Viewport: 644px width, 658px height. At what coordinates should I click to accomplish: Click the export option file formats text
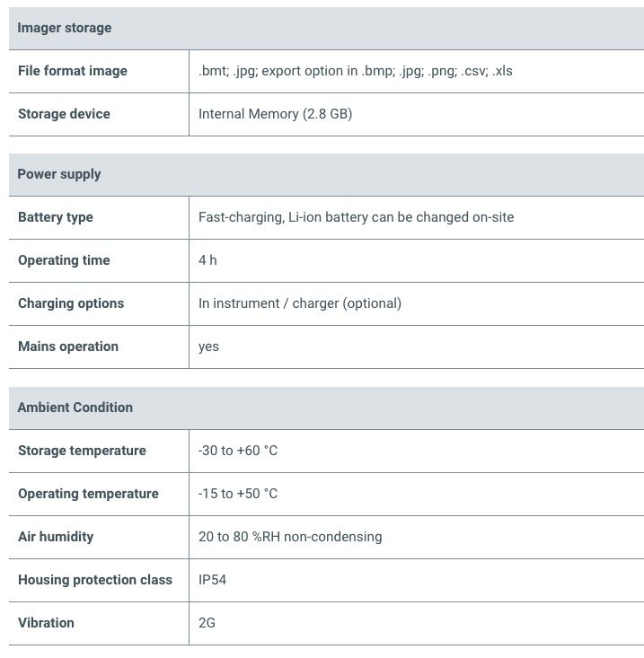click(356, 71)
